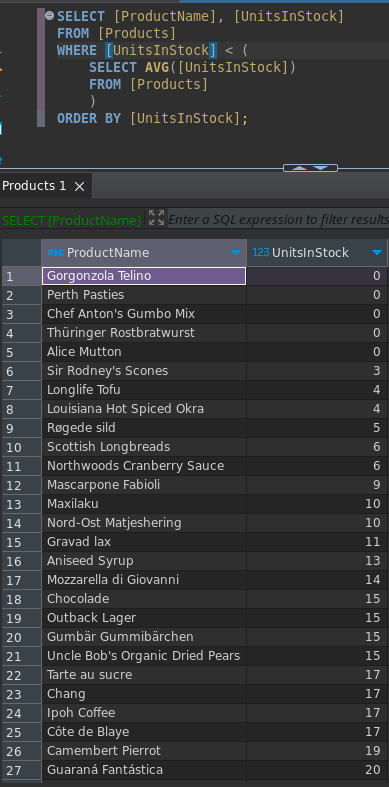The image size is (389, 787).
Task: Click the panel maximize arrows on divider
Action: coord(310,168)
